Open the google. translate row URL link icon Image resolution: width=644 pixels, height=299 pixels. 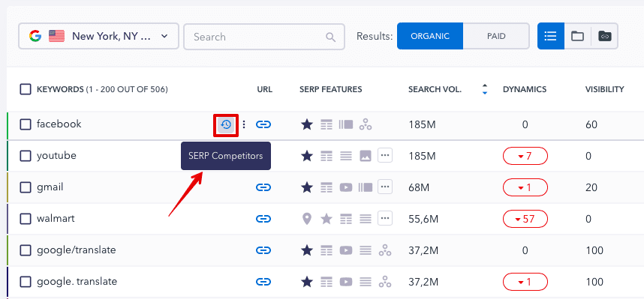point(263,282)
